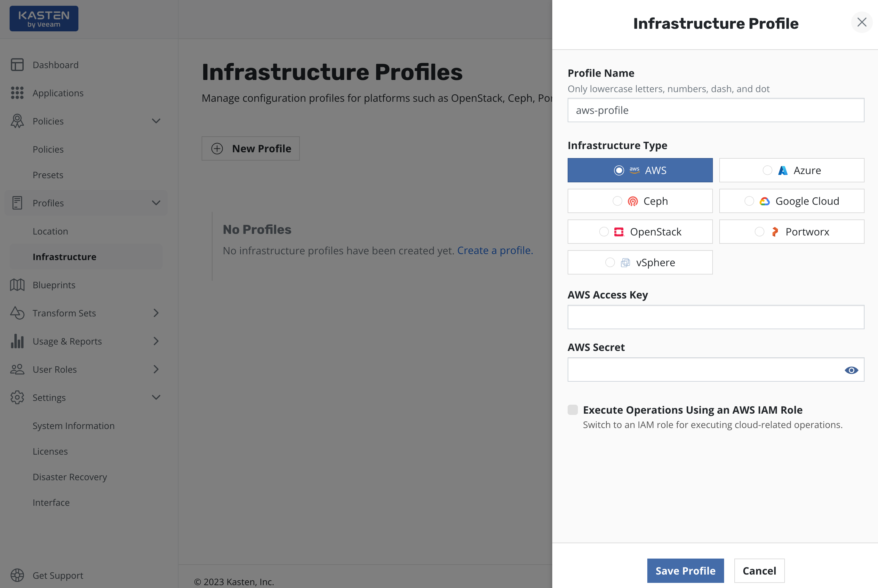Focus the AWS Access Key field
This screenshot has height=588, width=878.
click(x=715, y=317)
